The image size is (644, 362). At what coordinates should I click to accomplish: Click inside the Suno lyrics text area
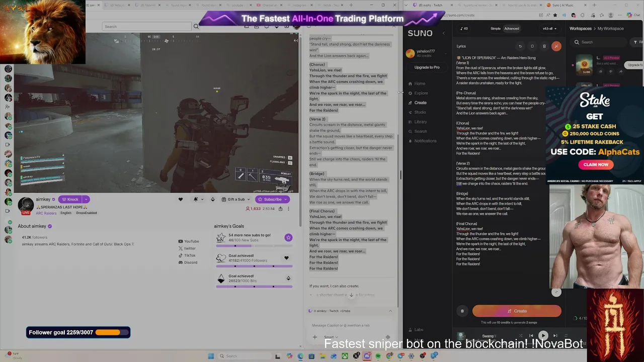[x=501, y=161]
